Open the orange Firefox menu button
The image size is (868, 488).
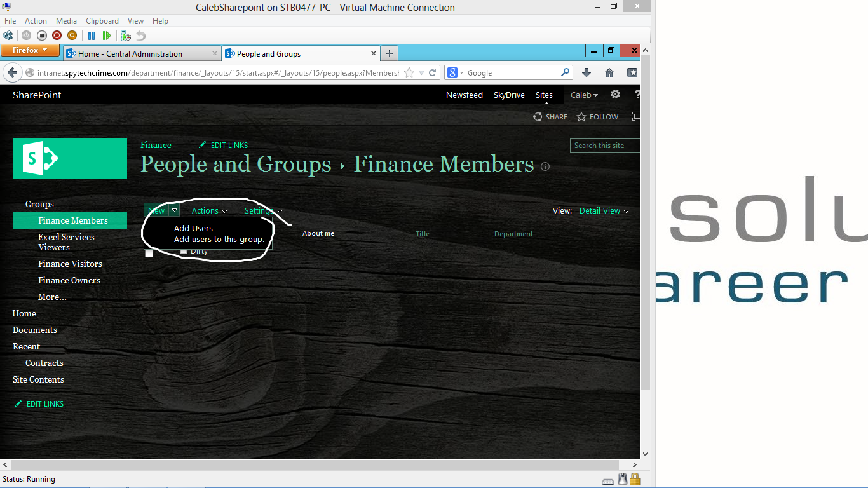(x=30, y=50)
